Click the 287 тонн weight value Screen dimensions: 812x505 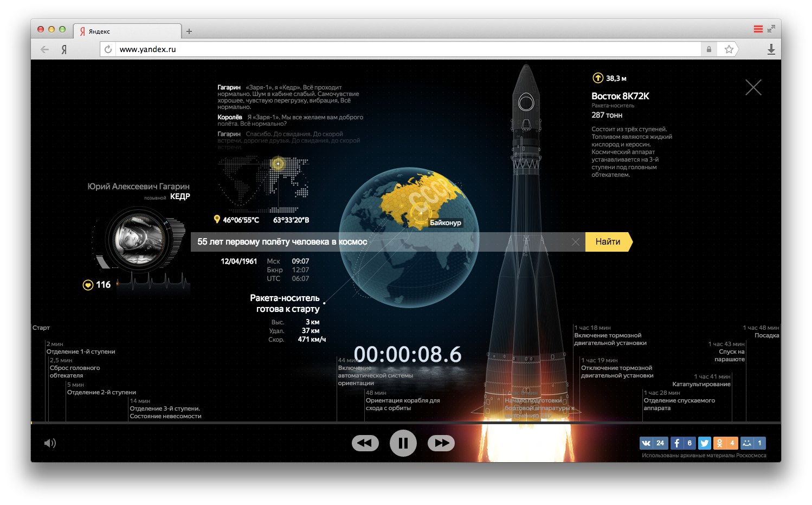pos(607,115)
